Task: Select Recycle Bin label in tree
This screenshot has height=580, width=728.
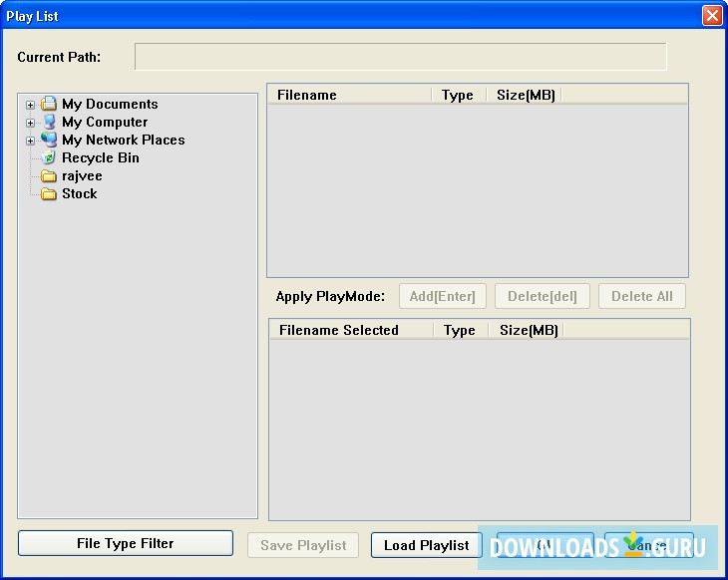Action: 101,157
